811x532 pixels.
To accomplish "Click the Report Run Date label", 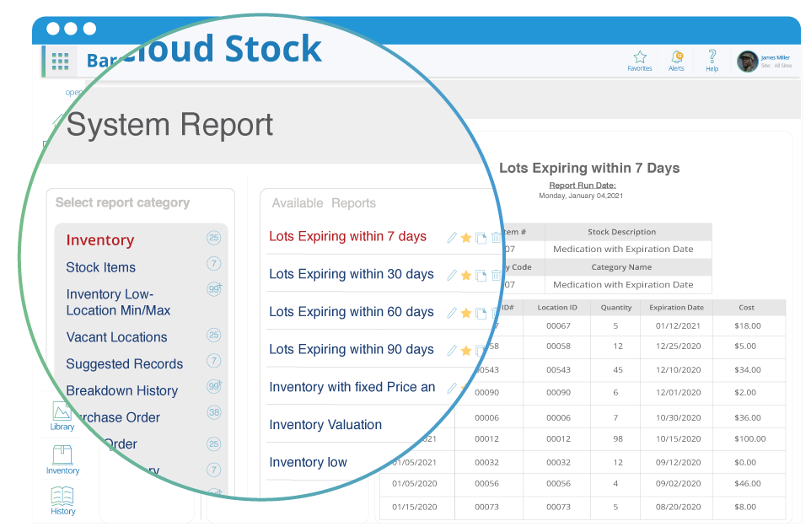I will [x=583, y=185].
